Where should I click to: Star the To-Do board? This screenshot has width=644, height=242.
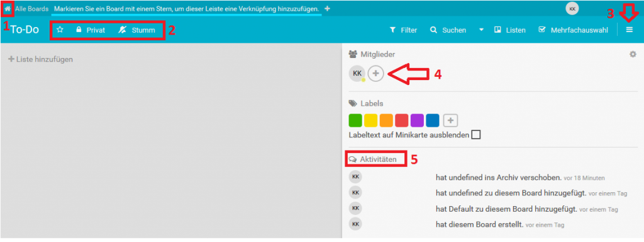point(60,30)
